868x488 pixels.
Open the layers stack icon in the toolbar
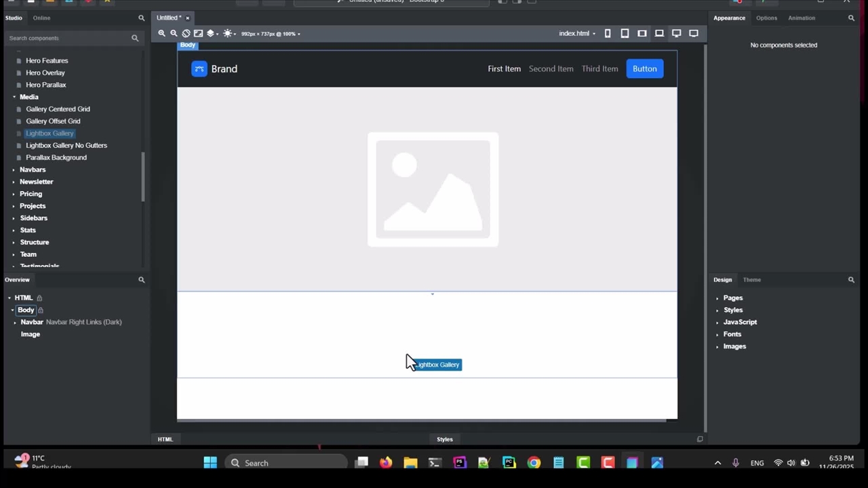tap(211, 33)
